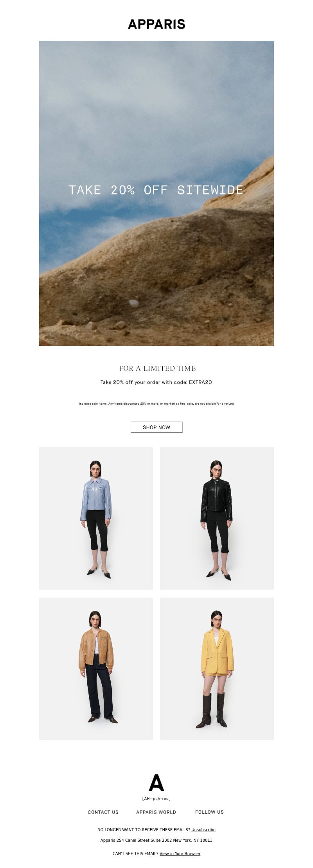Open the FOLLOW US link
Image resolution: width=313 pixels, height=868 pixels.
pos(209,812)
